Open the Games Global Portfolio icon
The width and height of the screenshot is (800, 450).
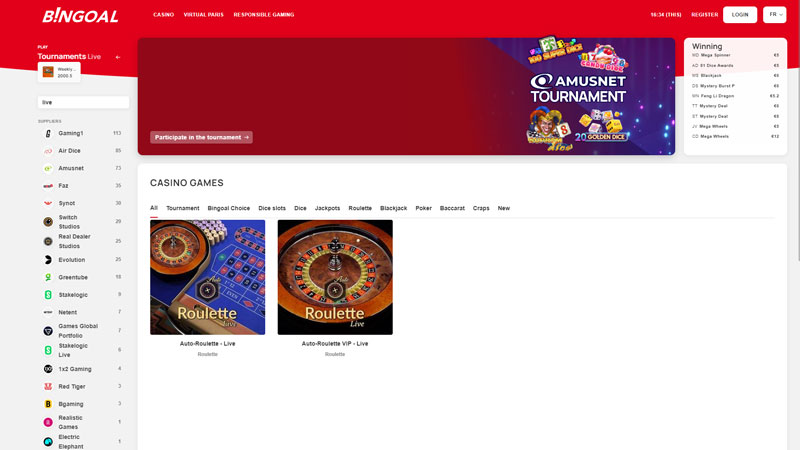tap(48, 331)
